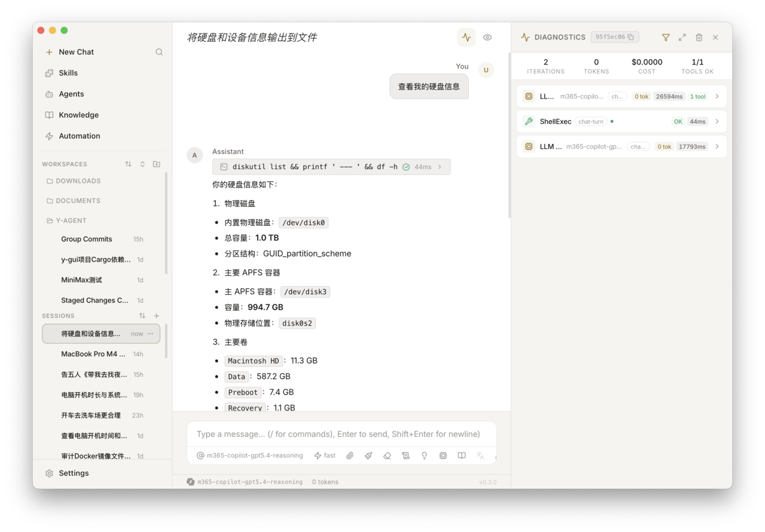
Task: Clear diagnostics with the trash icon
Action: click(x=699, y=37)
